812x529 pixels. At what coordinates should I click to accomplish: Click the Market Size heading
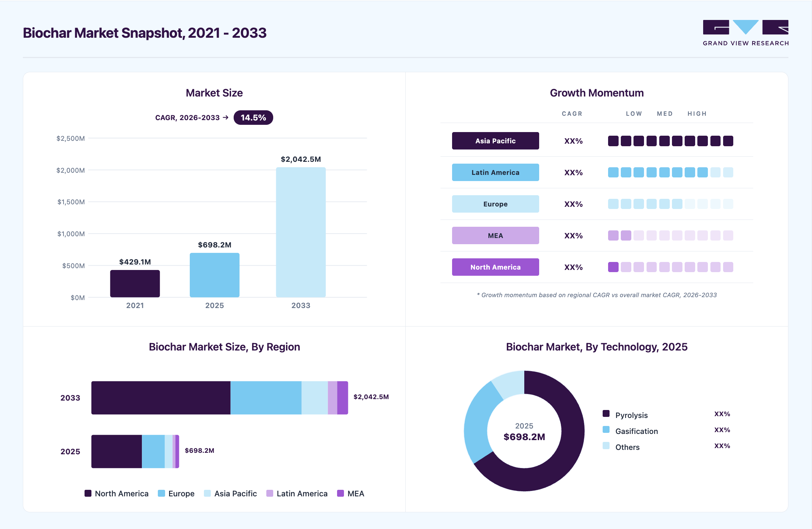[x=214, y=93]
